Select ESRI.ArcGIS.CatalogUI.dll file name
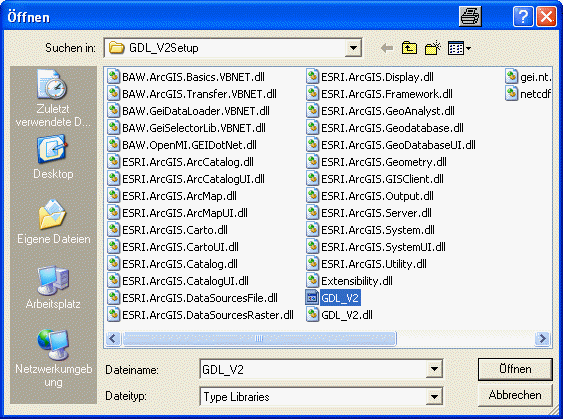The height and width of the screenshot is (419, 563). [185, 281]
